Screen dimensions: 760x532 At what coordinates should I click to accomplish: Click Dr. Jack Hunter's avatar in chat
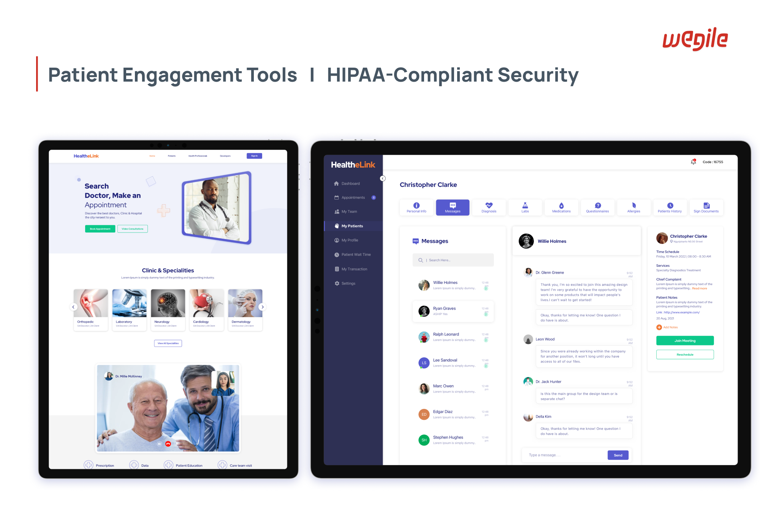pos(528,381)
